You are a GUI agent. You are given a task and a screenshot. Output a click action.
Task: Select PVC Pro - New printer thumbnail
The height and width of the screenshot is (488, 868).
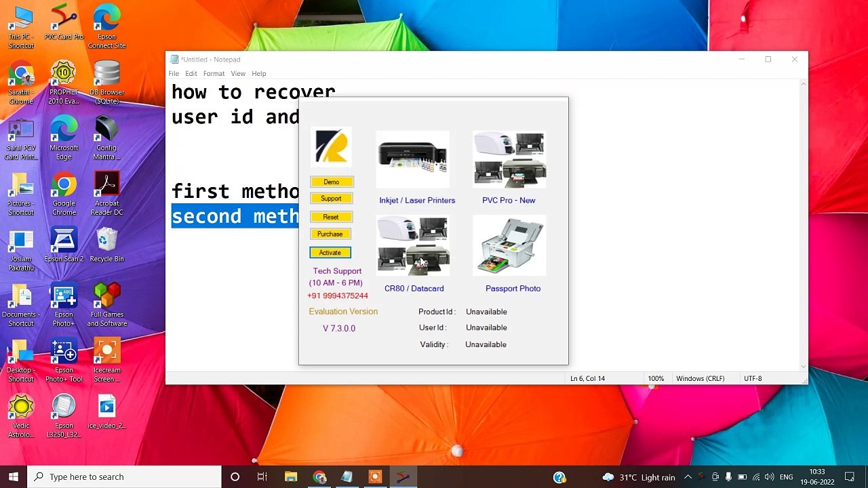point(509,160)
